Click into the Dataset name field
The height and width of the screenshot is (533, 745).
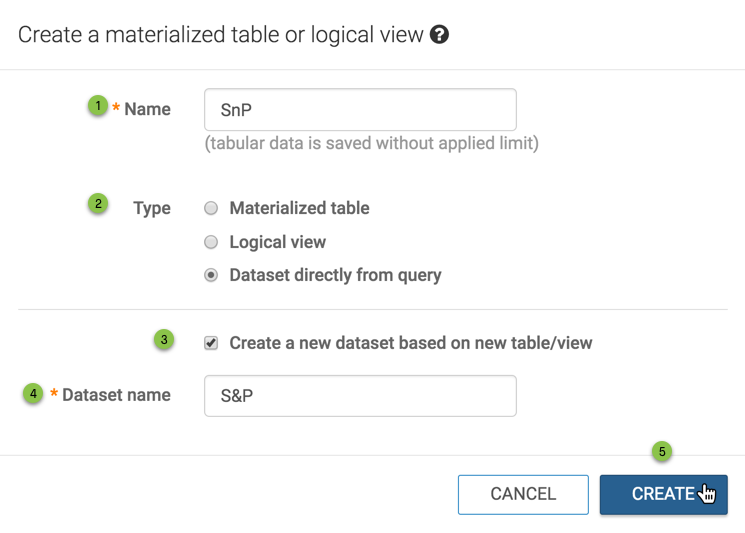pyautogui.click(x=360, y=396)
